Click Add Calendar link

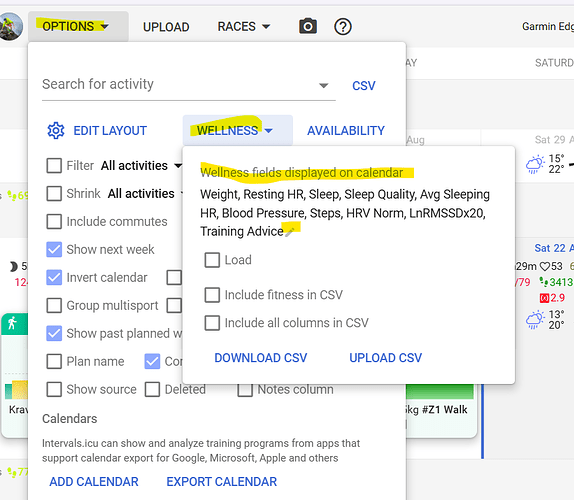point(94,482)
